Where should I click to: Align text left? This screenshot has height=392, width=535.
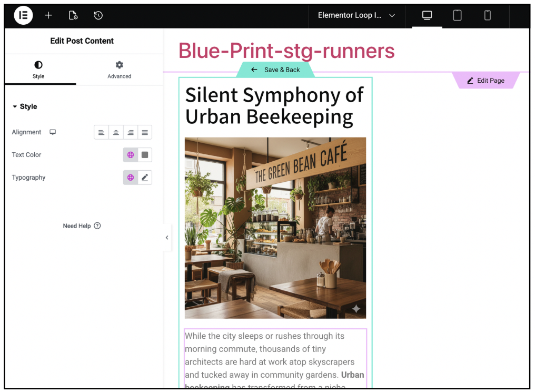pyautogui.click(x=101, y=132)
